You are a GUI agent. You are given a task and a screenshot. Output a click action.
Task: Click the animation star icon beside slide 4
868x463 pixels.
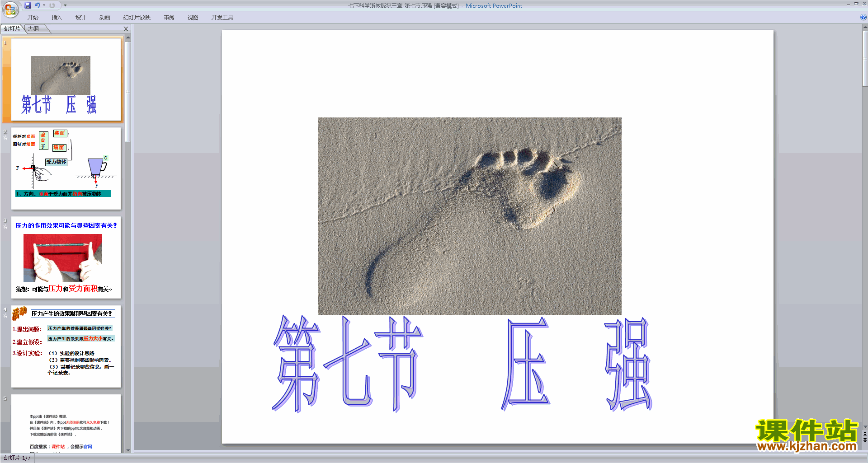[x=5, y=316]
